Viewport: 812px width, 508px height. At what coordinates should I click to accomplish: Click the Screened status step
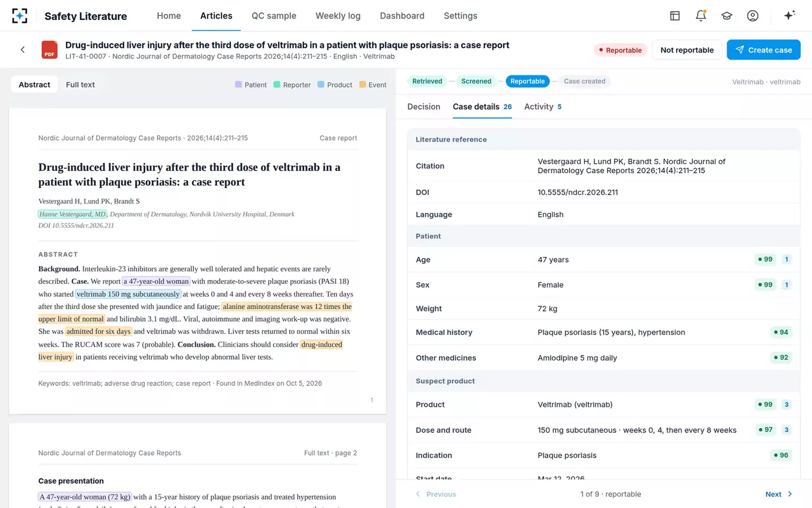(476, 81)
